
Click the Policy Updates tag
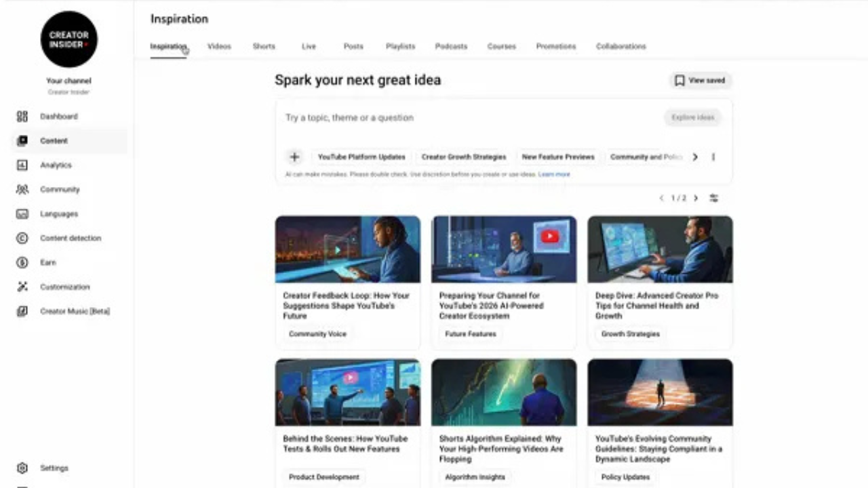tap(625, 477)
